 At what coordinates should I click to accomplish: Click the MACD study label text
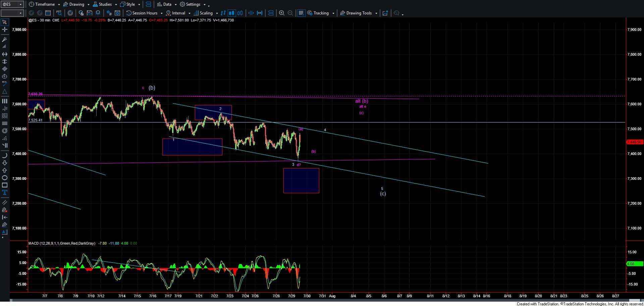tap(62, 243)
